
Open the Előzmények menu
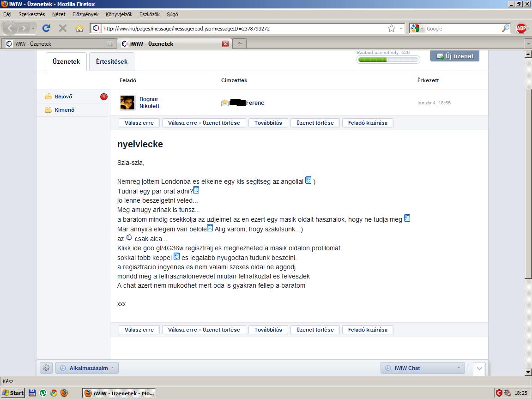pos(85,14)
